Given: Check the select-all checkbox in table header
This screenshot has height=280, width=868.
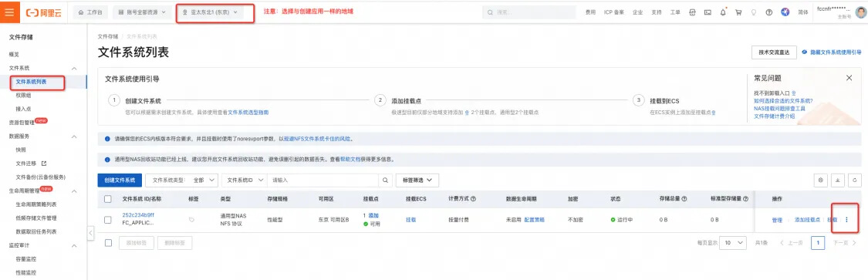Looking at the screenshot, I should tap(108, 199).
